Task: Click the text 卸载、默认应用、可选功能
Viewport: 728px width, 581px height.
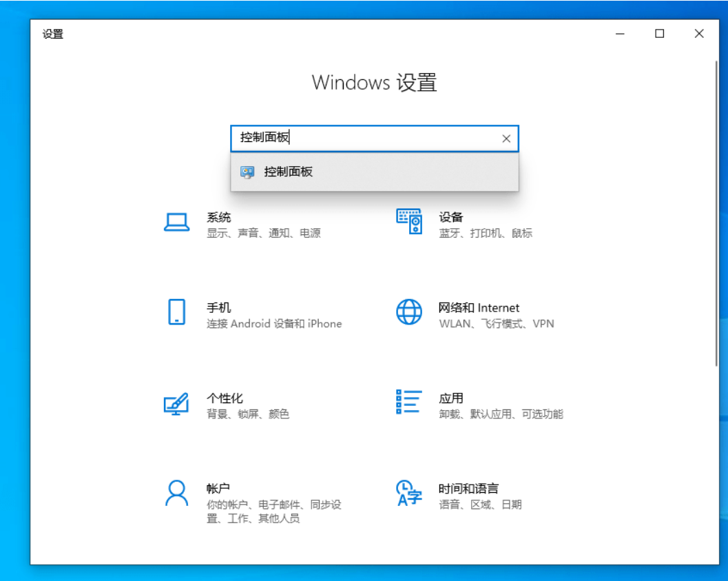Action: (501, 414)
